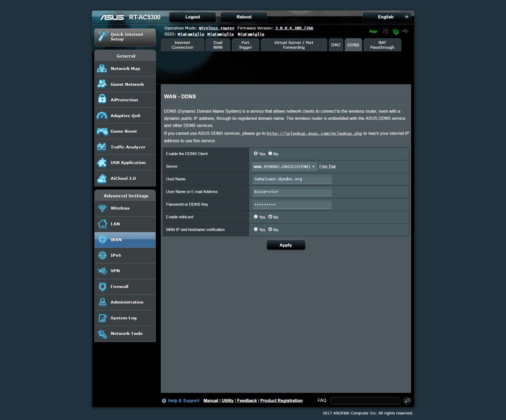Click the Logout button

192,17
